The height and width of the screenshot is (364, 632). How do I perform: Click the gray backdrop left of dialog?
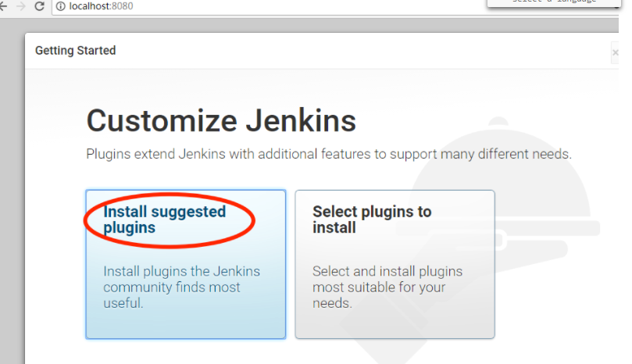(12, 195)
